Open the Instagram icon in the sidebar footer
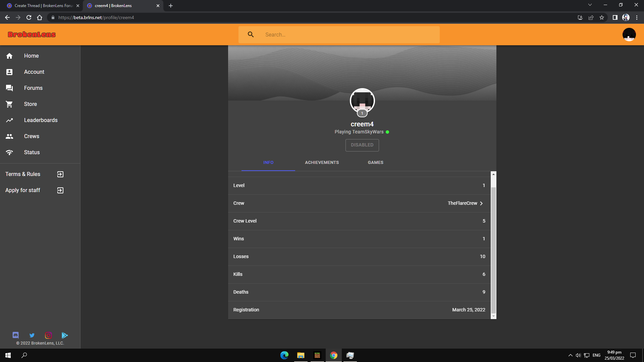Screen dimensions: 644x362 tap(48, 335)
